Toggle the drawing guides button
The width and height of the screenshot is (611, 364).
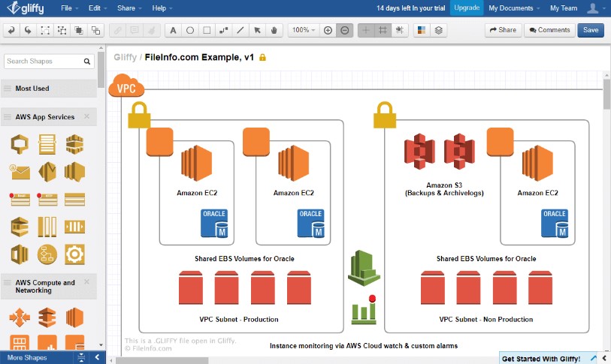[x=399, y=30]
